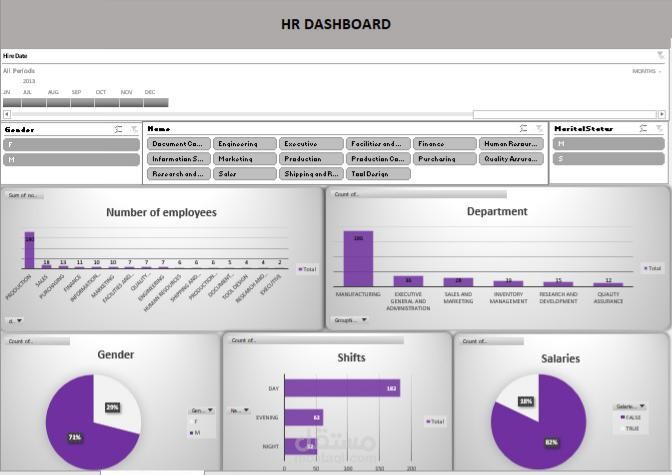Click the M legend entry in Gender chart
Image resolution: width=672 pixels, height=475 pixels.
pyautogui.click(x=195, y=433)
